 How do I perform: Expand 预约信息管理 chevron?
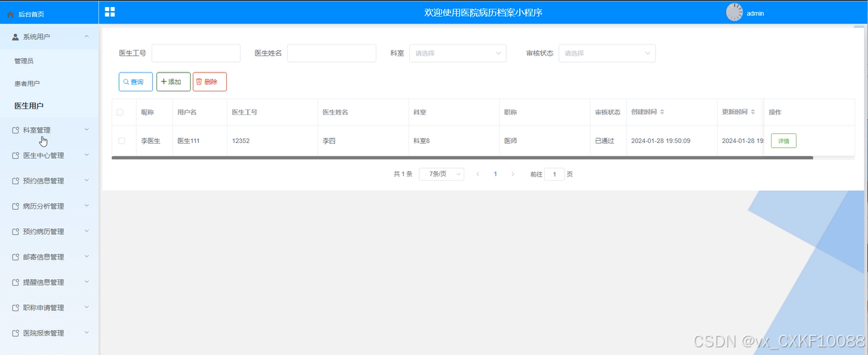87,180
